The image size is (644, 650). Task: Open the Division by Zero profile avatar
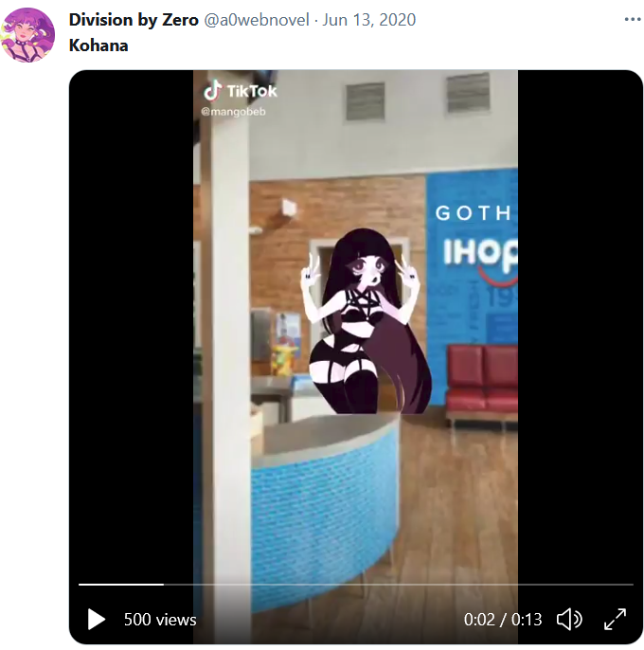pyautogui.click(x=27, y=35)
